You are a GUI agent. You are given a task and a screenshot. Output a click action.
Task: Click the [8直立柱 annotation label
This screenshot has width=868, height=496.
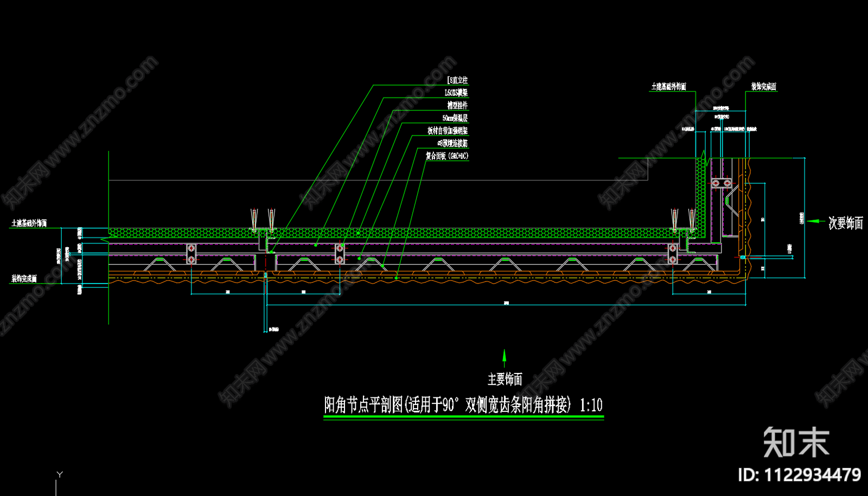[x=457, y=80]
